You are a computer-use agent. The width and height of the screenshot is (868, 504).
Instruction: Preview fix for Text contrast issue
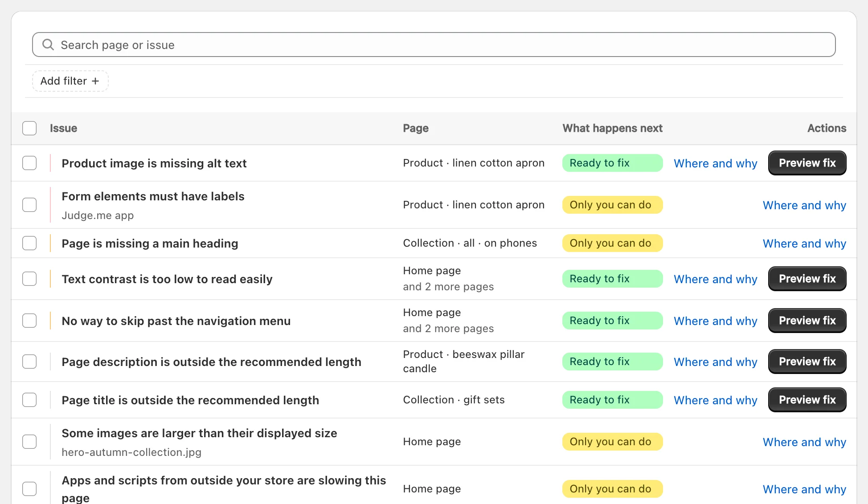807,279
